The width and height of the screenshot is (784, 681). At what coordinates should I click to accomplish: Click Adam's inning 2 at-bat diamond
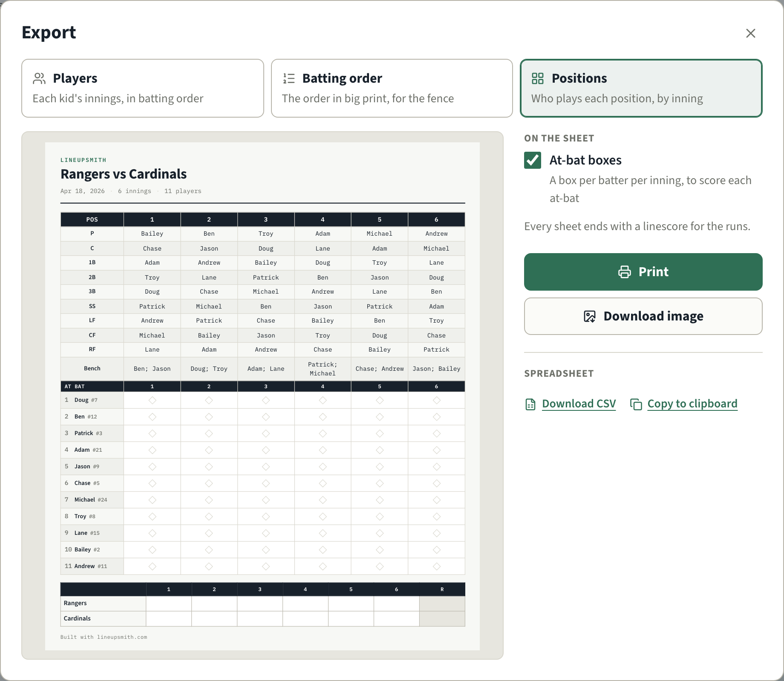tap(209, 450)
